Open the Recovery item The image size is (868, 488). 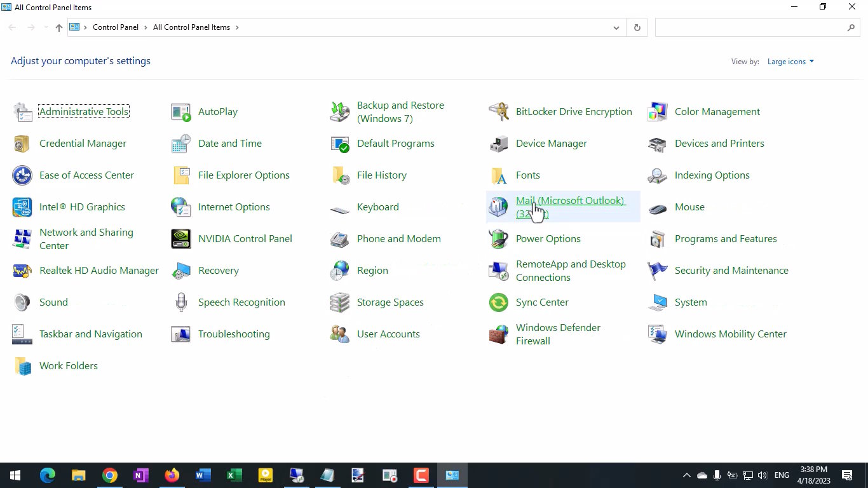point(205,271)
